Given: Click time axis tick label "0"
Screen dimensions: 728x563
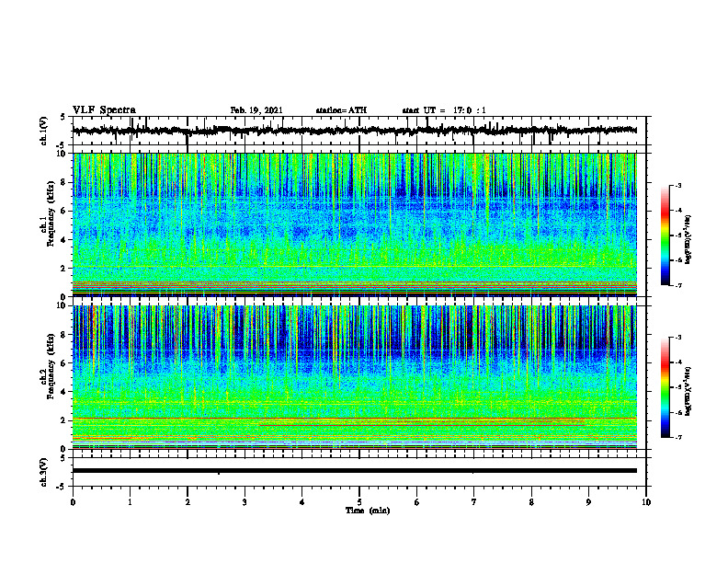Looking at the screenshot, I should (x=73, y=502).
